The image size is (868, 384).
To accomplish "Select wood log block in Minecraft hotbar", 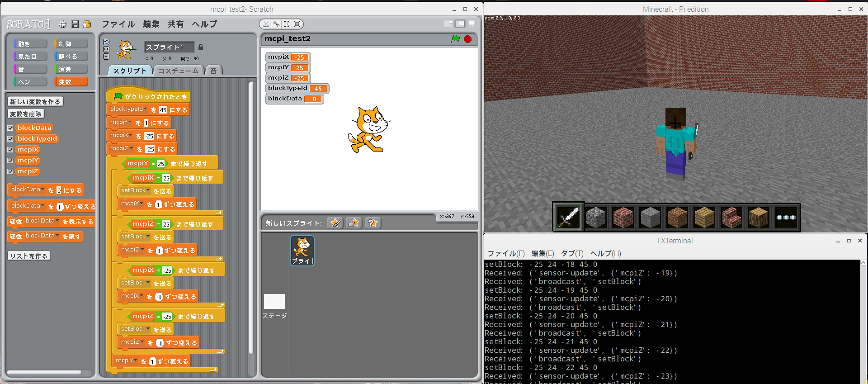I will [x=759, y=218].
